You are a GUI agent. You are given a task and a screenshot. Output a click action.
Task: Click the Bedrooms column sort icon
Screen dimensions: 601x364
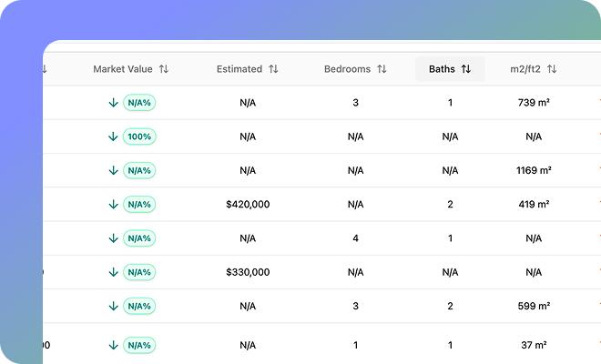[x=382, y=69]
